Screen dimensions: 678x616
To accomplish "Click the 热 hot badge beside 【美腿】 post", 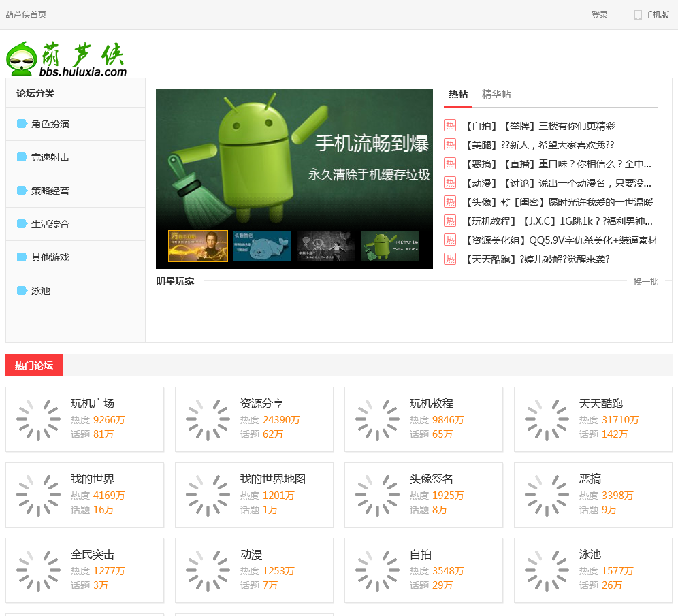I will pyautogui.click(x=450, y=145).
